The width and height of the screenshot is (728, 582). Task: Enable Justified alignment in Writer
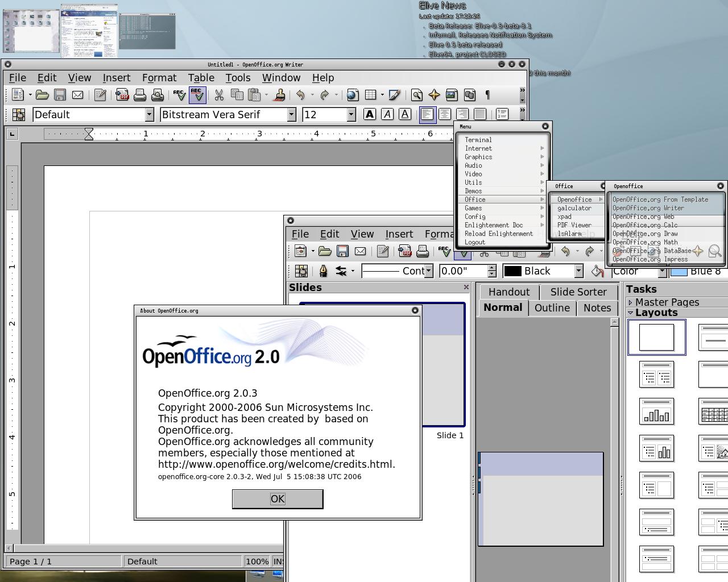(480, 114)
